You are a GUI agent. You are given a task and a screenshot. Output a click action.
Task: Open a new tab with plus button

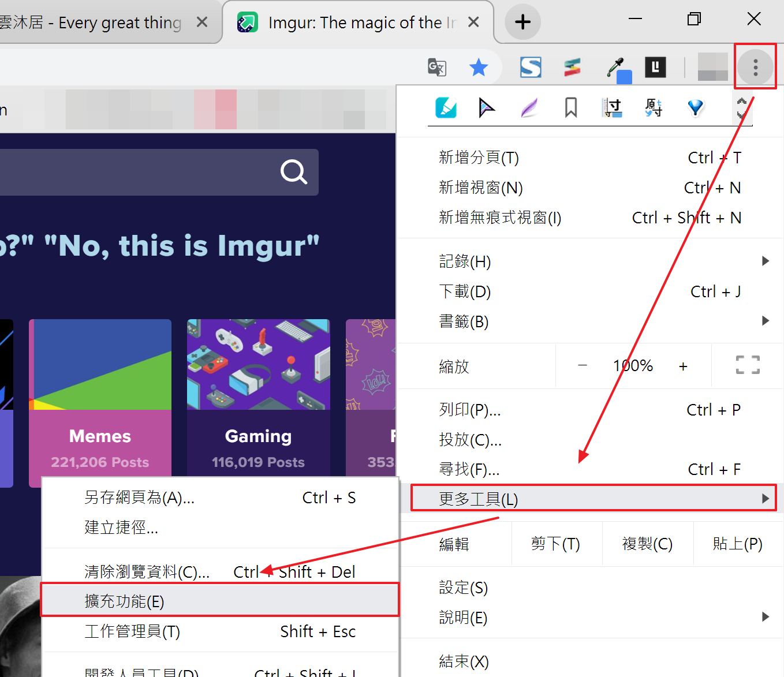[x=522, y=22]
